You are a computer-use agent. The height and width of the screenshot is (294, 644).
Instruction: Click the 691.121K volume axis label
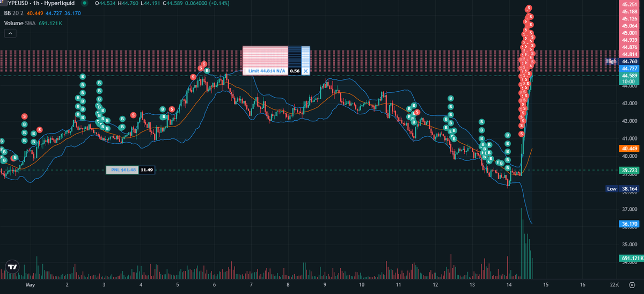[631, 258]
